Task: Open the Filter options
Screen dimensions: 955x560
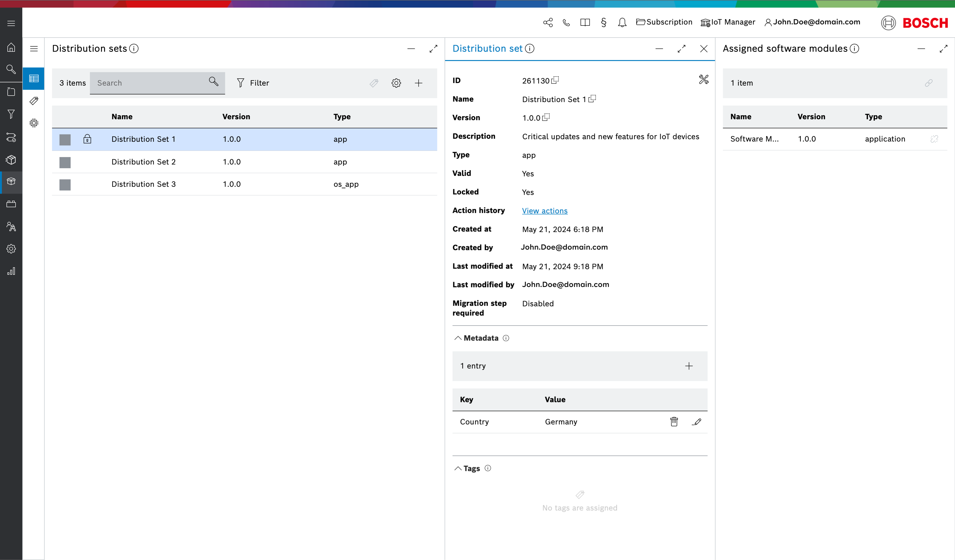Action: coord(253,83)
